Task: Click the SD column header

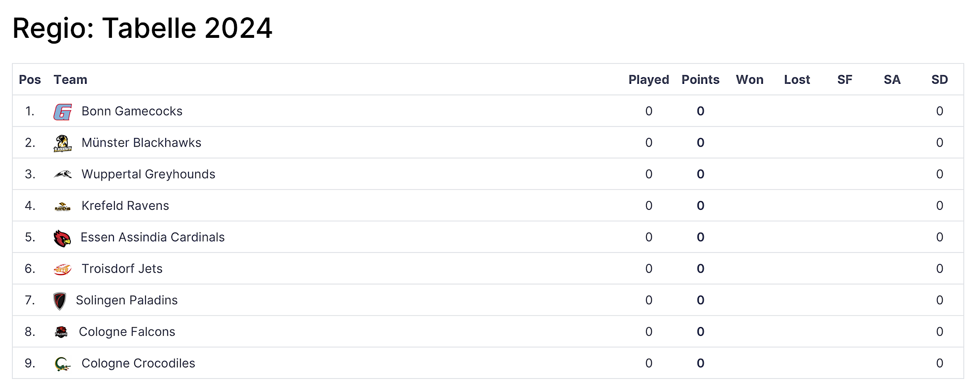Action: pos(939,80)
